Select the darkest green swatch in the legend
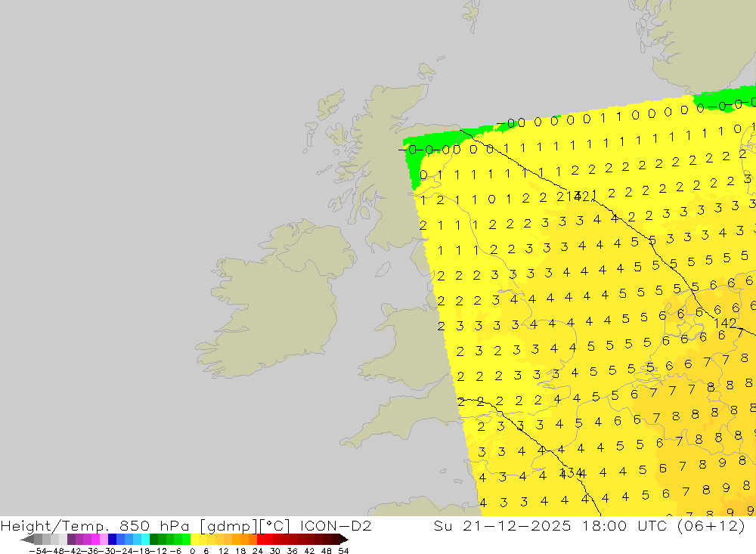This screenshot has height=554, width=756. [153, 539]
